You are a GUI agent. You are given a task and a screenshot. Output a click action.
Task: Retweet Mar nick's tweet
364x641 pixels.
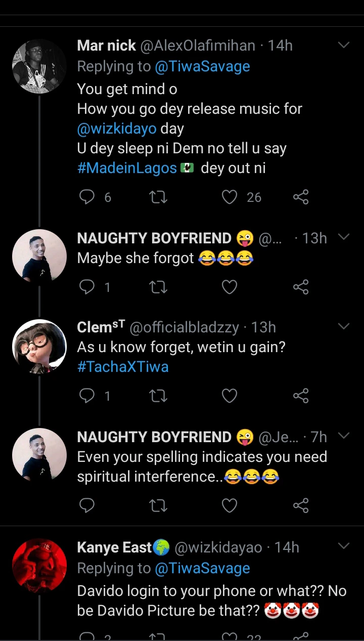[x=159, y=197]
